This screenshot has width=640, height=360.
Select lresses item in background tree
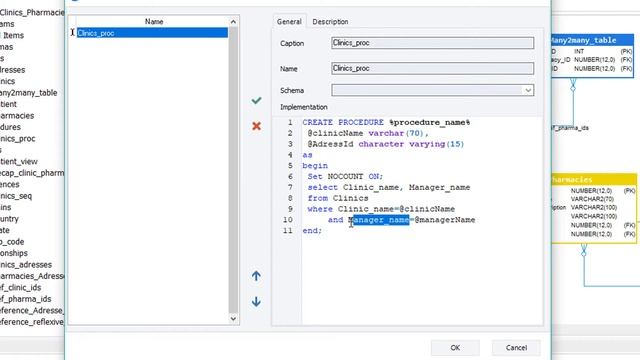(13, 70)
